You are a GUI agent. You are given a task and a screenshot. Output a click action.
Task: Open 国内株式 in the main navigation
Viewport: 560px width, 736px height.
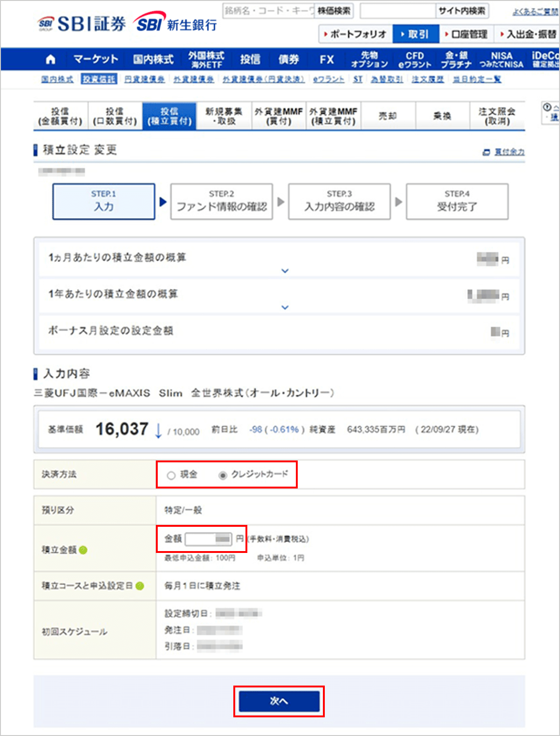[x=153, y=60]
